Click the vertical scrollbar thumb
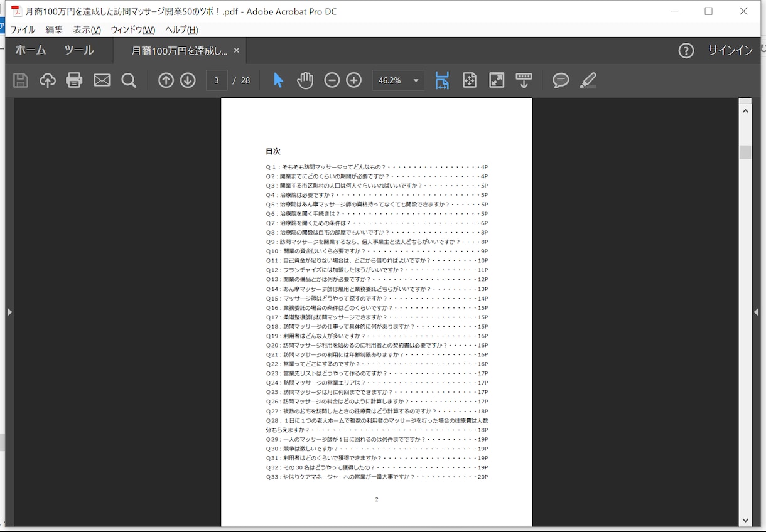Image resolution: width=766 pixels, height=532 pixels. [x=745, y=152]
